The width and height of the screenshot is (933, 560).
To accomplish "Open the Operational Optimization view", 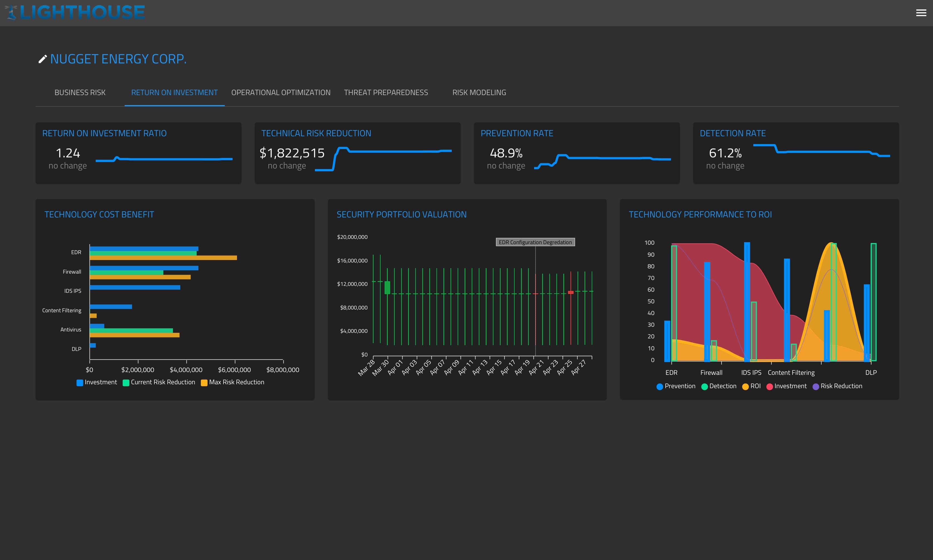I will point(281,92).
